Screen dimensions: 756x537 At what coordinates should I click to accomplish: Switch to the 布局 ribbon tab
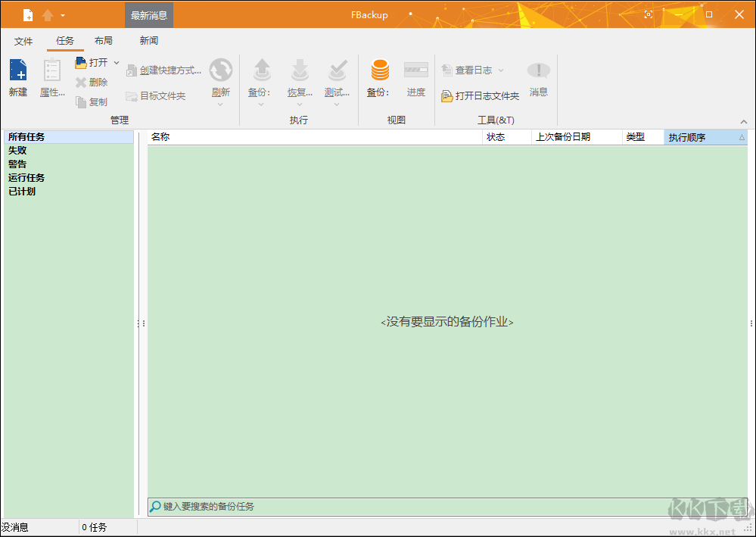(104, 41)
